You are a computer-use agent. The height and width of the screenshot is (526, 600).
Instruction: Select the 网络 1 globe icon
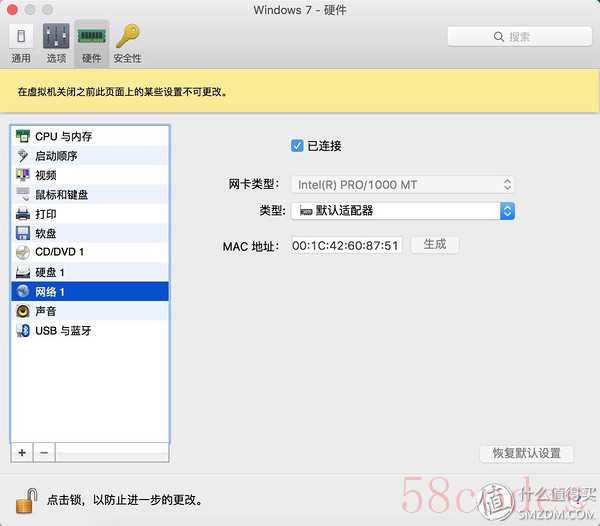pyautogui.click(x=23, y=291)
